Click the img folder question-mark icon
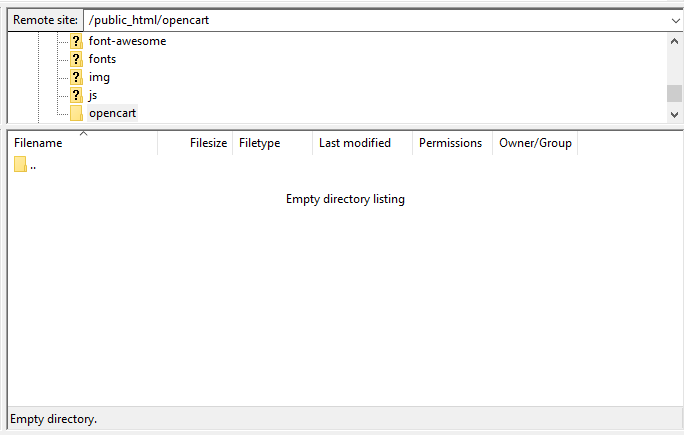Image resolution: width=684 pixels, height=435 pixels. tap(76, 77)
